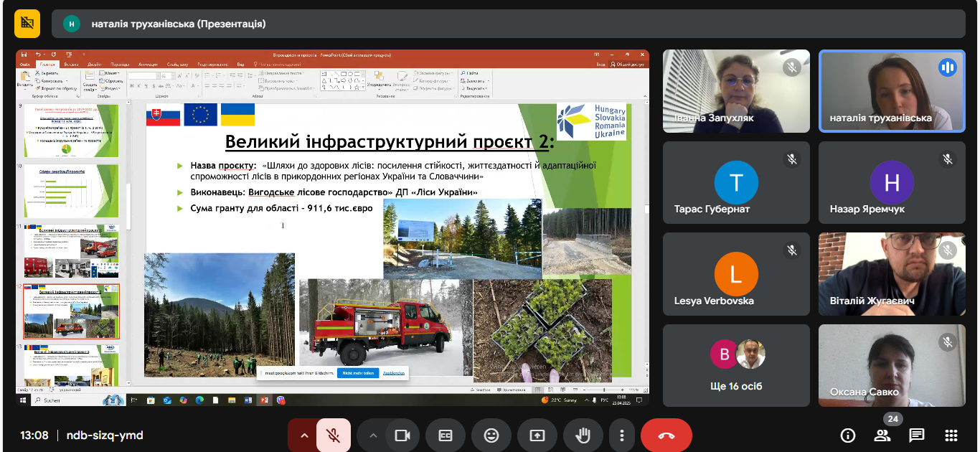Switch to the Переходы ribbon tab
Image resolution: width=980 pixels, height=452 pixels.
121,64
